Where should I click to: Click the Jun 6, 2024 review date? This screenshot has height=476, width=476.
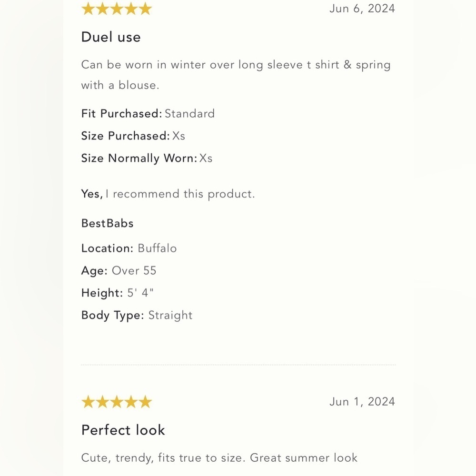click(362, 9)
